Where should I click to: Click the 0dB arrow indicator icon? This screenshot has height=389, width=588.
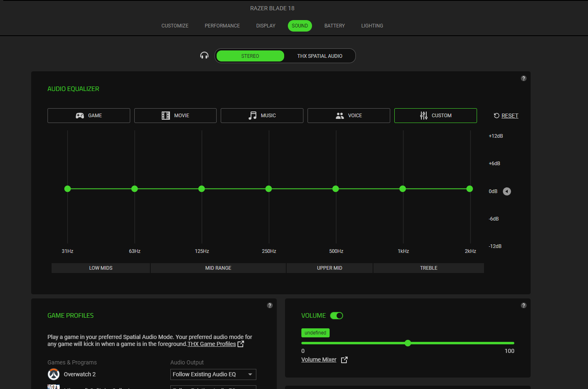(507, 191)
